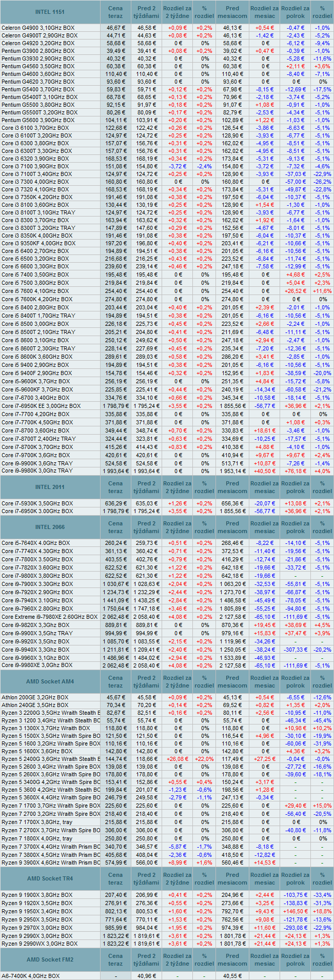Select the A6-7400K 4,0GHz BOX name
Screen dimensions: 334x980
[31, 976]
